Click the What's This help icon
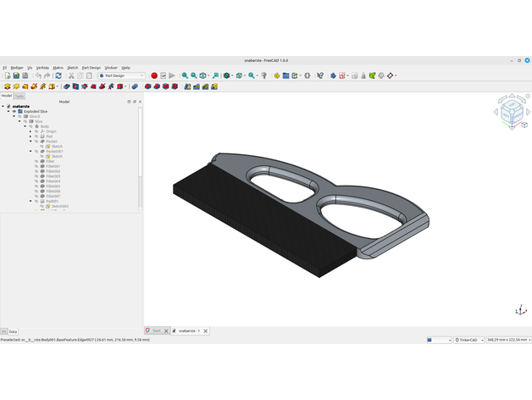Viewport: 532px width, 400px height. (320, 75)
